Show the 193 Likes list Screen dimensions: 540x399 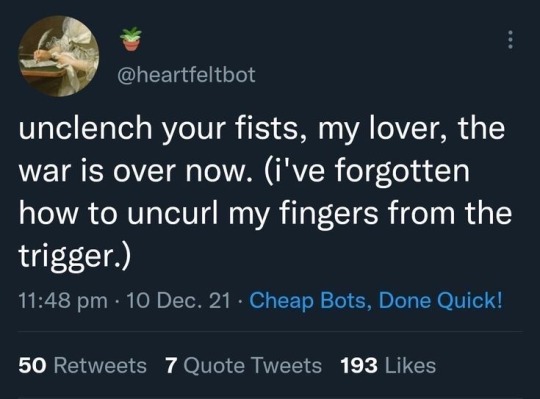pos(388,365)
